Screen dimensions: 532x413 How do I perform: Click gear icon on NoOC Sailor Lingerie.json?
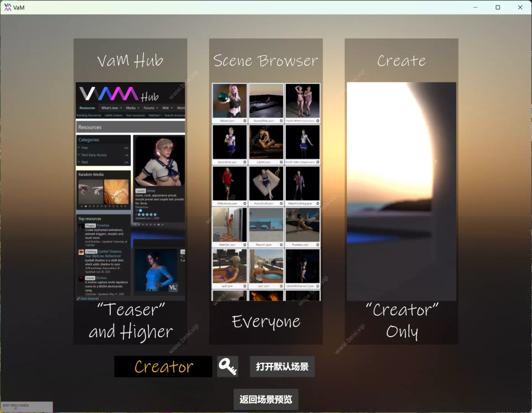pos(318,162)
